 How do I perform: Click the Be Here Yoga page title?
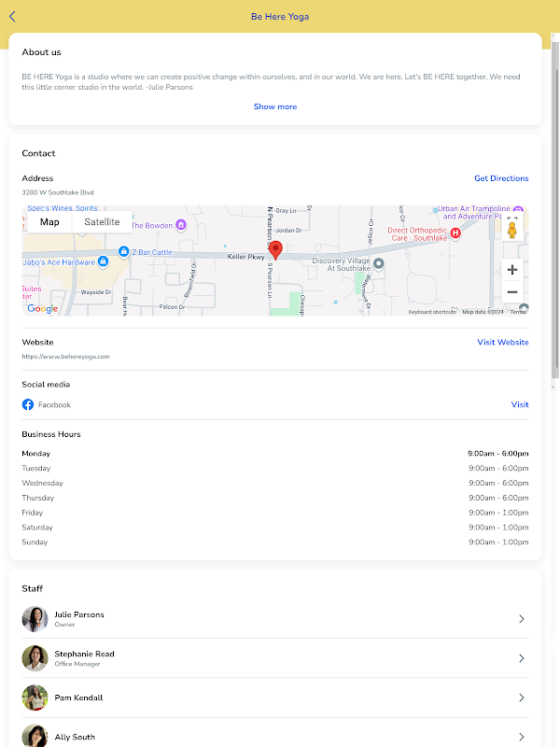click(x=280, y=17)
